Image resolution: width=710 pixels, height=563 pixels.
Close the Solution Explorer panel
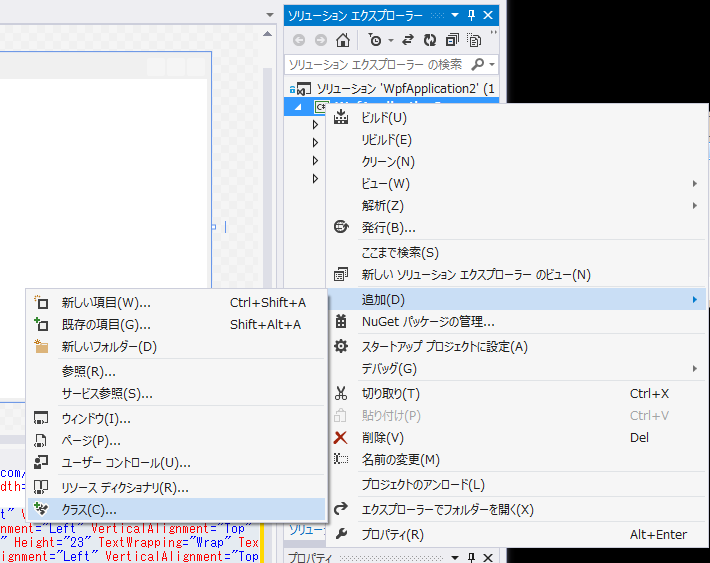pyautogui.click(x=488, y=15)
